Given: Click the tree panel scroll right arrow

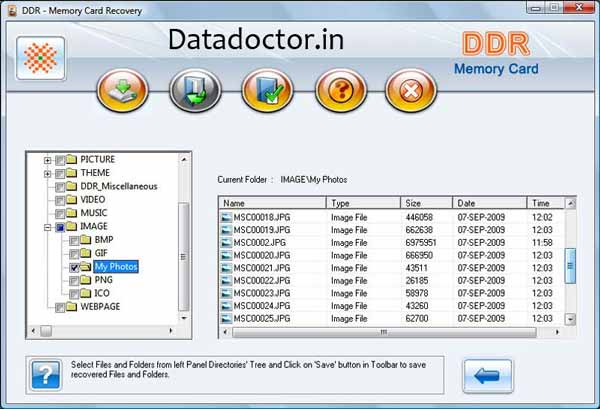Looking at the screenshot, I should 171,331.
